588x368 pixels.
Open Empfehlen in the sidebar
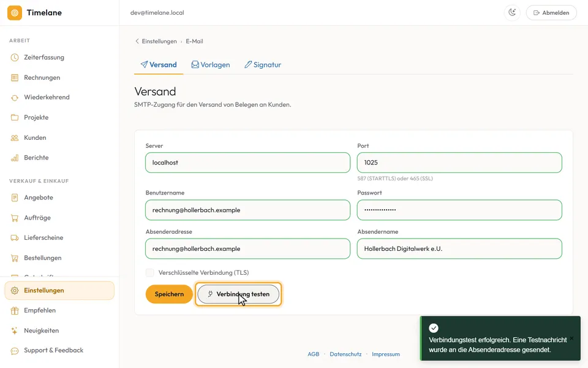coord(59,310)
